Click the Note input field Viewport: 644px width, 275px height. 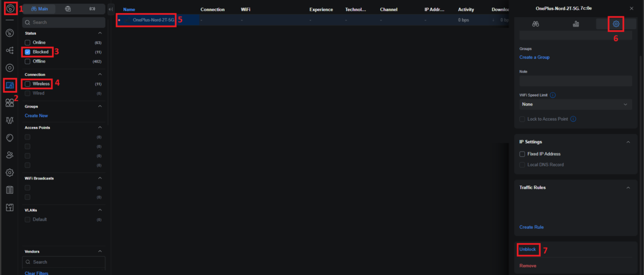(575, 81)
